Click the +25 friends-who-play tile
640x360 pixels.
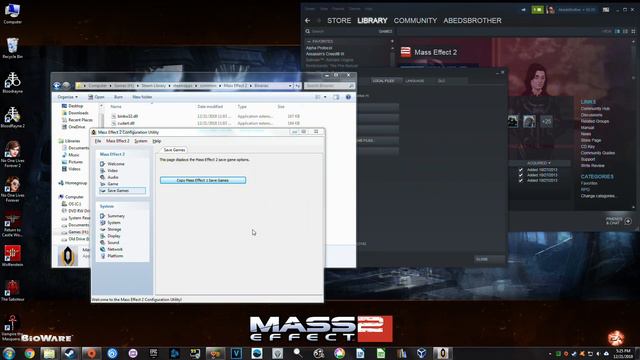546,121
